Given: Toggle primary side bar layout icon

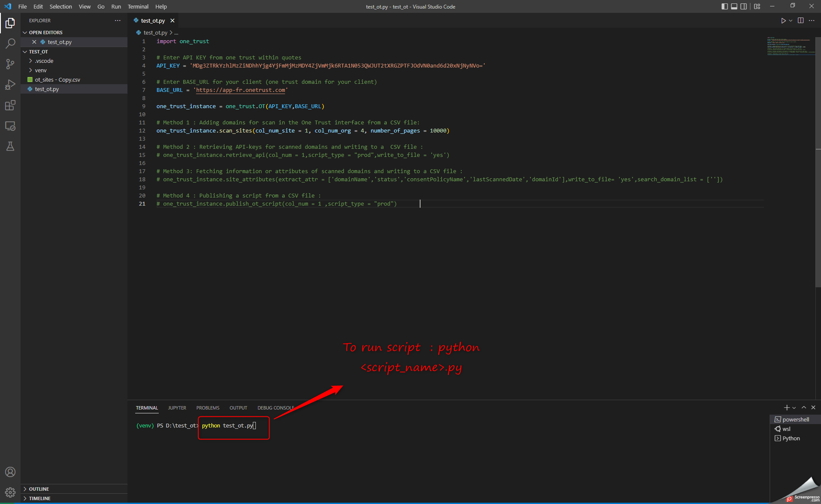Looking at the screenshot, I should point(724,6).
